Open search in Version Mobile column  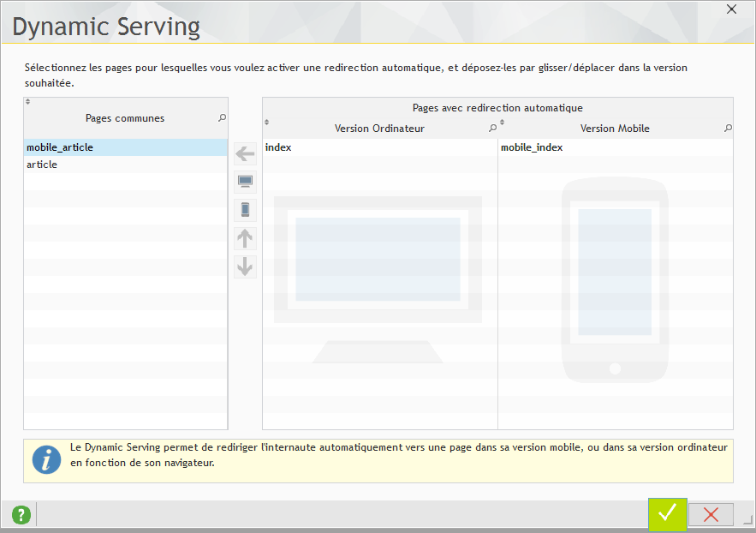[x=728, y=129]
